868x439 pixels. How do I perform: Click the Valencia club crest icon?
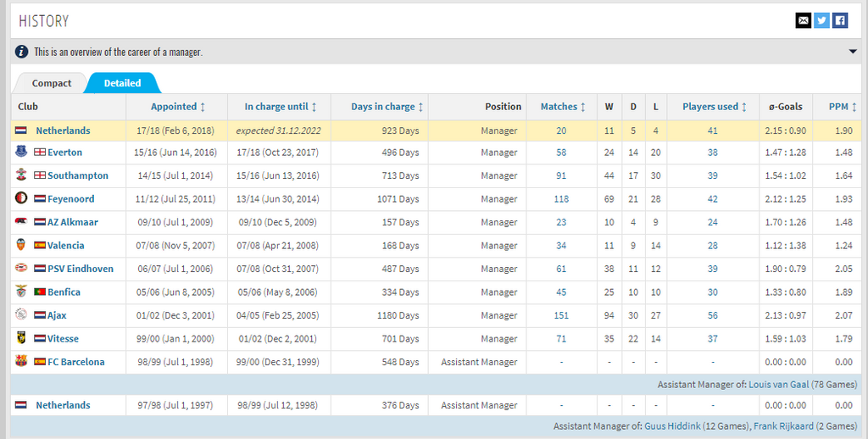click(x=21, y=245)
